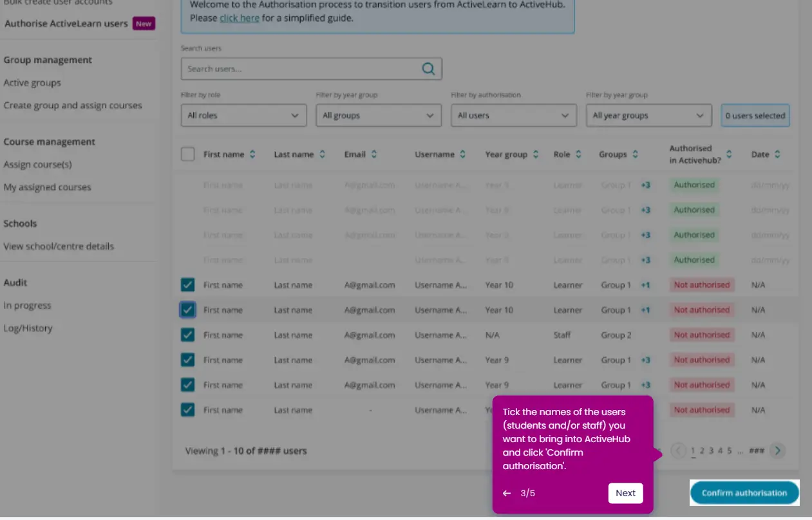Go back using tooltip left arrow
The height and width of the screenshot is (520, 812).
point(507,494)
